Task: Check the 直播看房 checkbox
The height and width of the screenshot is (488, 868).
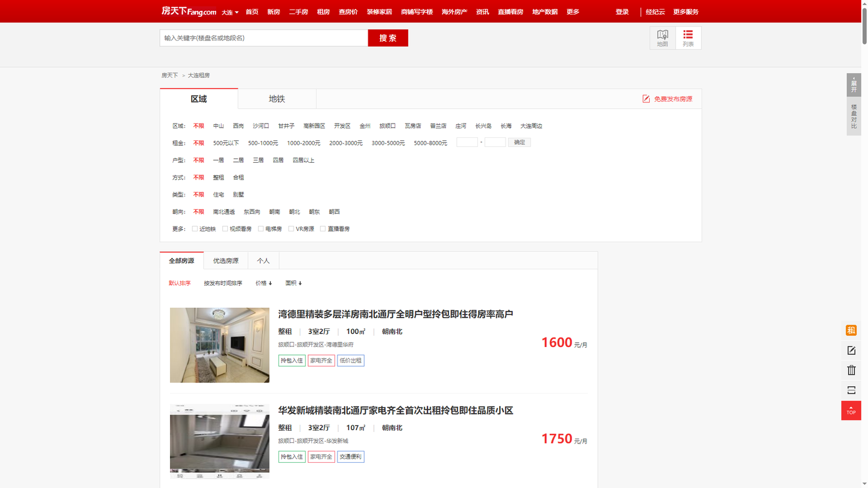Action: click(323, 229)
